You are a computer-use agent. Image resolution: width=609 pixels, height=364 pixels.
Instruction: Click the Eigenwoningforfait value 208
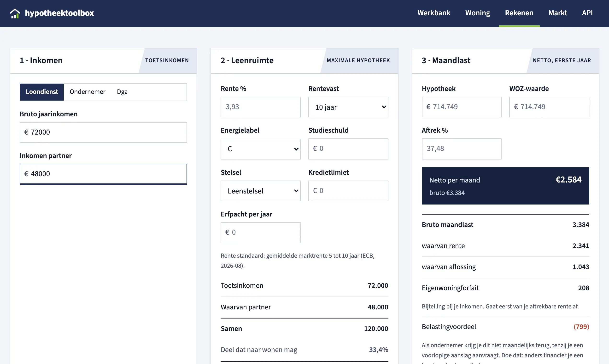(583, 288)
